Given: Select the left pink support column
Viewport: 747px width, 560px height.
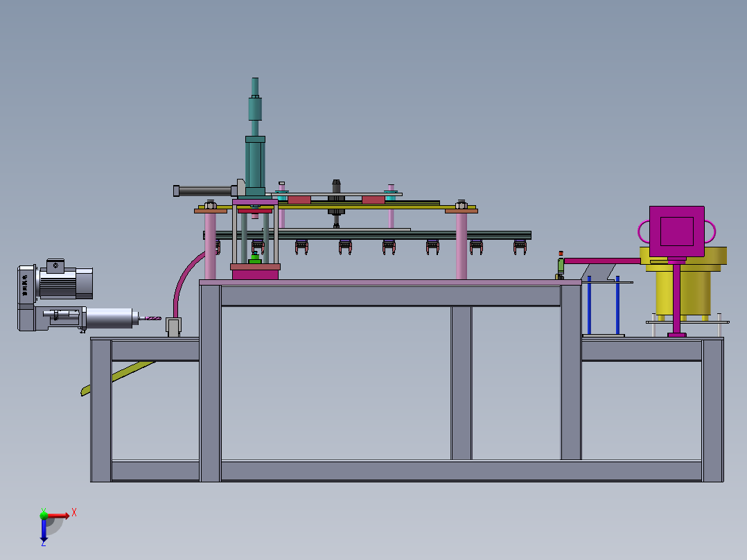Looking at the screenshot, I should [x=210, y=246].
